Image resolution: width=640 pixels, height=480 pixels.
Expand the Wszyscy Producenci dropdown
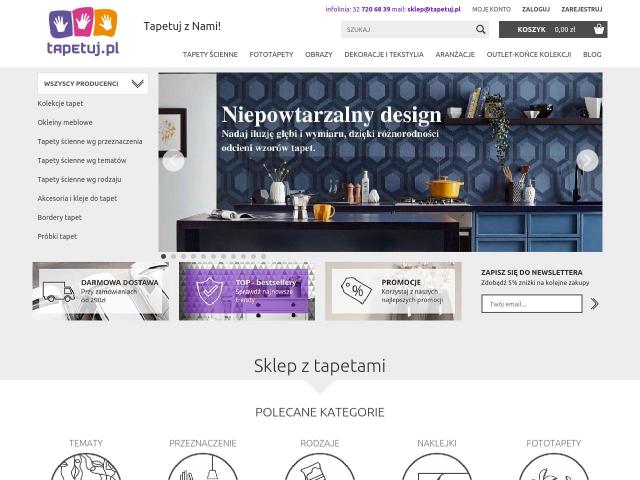point(93,84)
